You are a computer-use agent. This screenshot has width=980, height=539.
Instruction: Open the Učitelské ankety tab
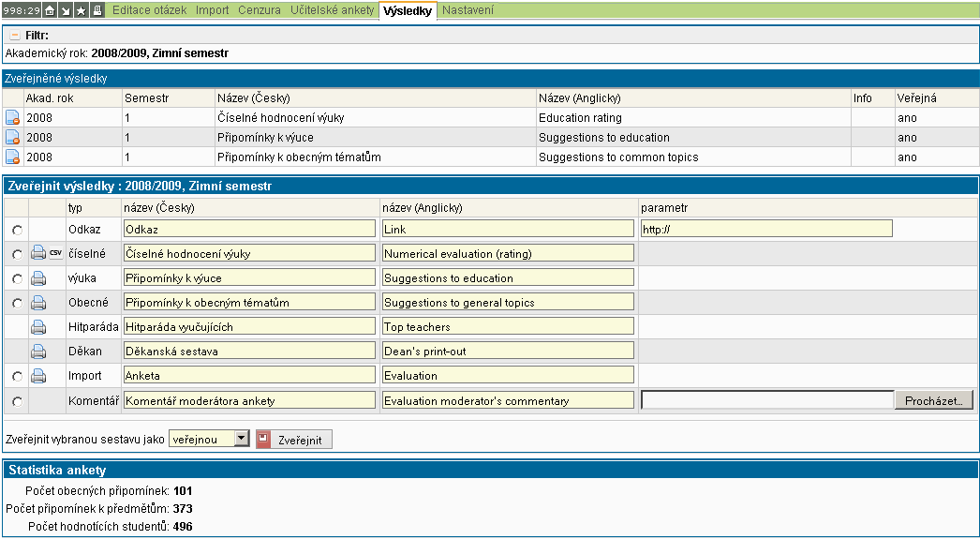[331, 10]
